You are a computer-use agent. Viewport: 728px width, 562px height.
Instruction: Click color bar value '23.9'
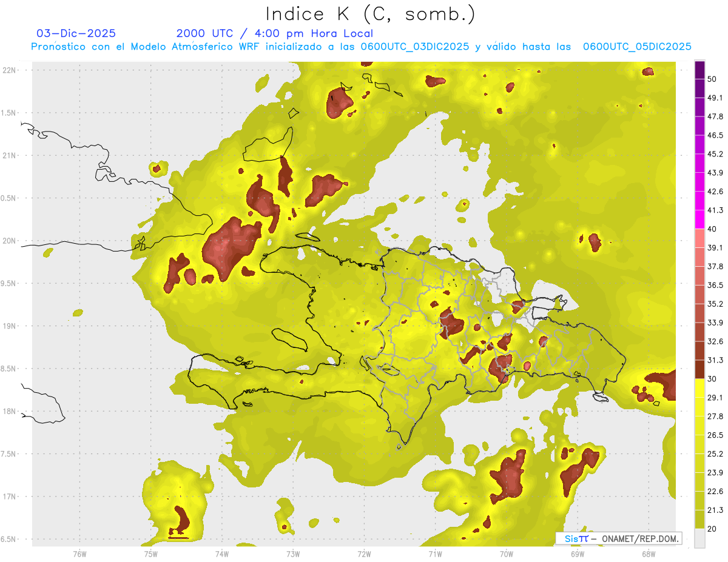pos(715,473)
